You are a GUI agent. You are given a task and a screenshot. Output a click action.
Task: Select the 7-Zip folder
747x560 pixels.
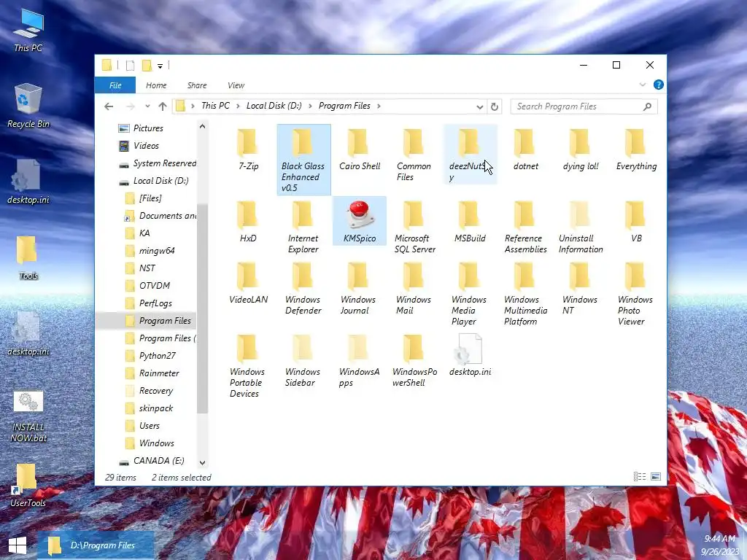click(248, 149)
